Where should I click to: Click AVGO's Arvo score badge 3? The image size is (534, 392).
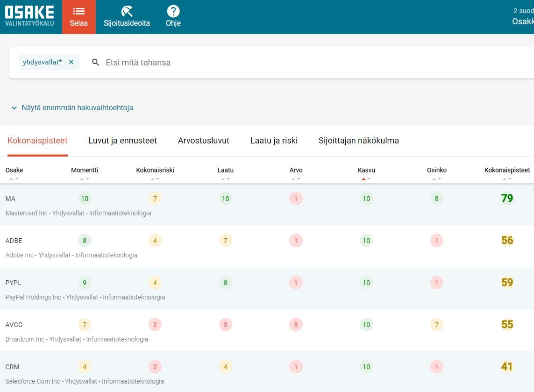point(296,325)
